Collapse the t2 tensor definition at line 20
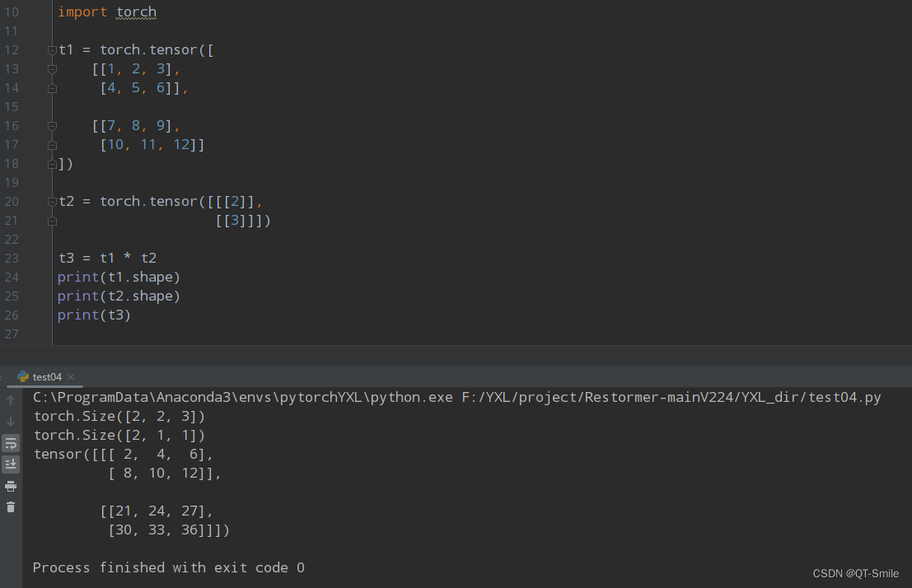Screen dimensions: 912x588 point(52,201)
